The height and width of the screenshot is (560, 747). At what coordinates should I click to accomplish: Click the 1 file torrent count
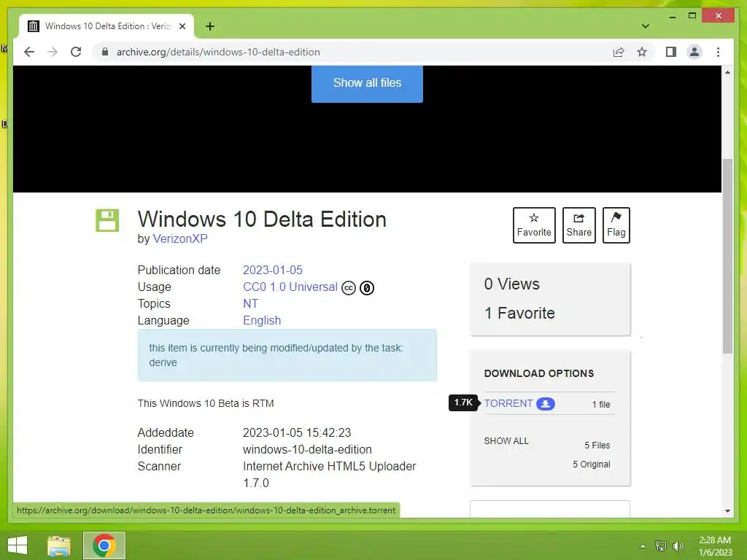point(601,404)
